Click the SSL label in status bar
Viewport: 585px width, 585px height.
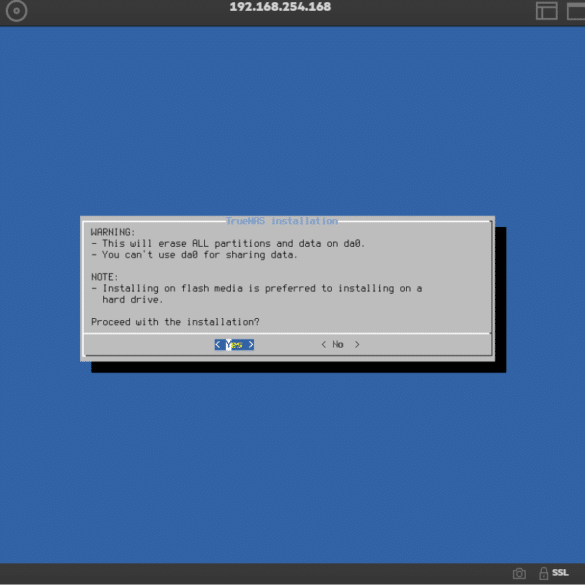[560, 573]
